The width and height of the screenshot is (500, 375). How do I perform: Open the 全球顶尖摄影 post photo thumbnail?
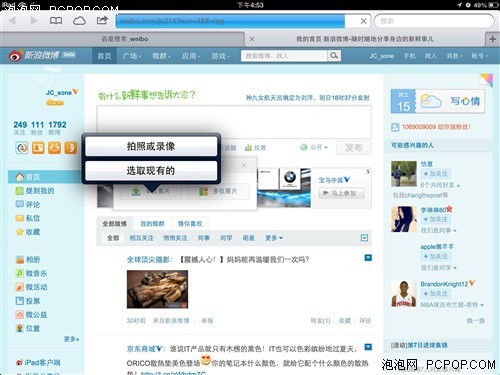click(157, 289)
